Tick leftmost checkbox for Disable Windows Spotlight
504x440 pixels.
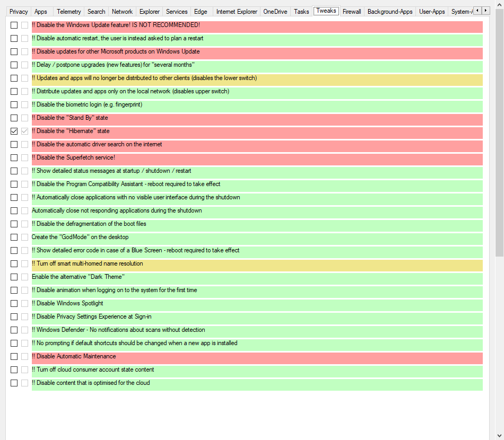click(x=14, y=304)
